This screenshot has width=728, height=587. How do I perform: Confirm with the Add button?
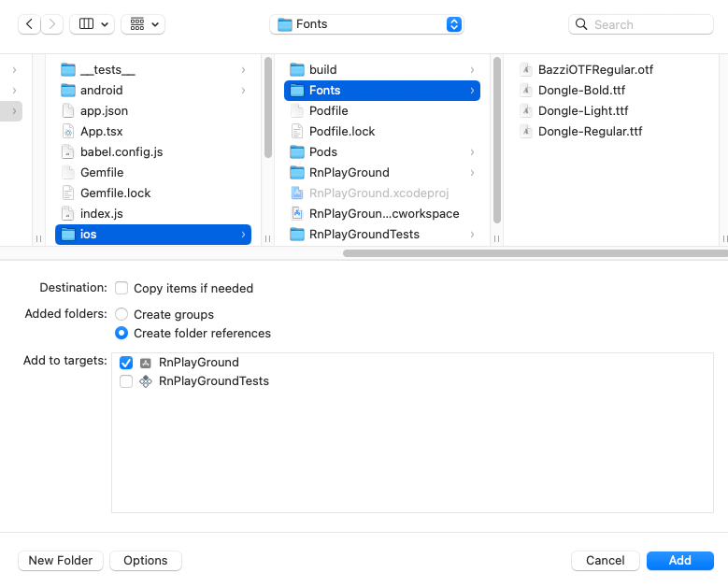679,561
